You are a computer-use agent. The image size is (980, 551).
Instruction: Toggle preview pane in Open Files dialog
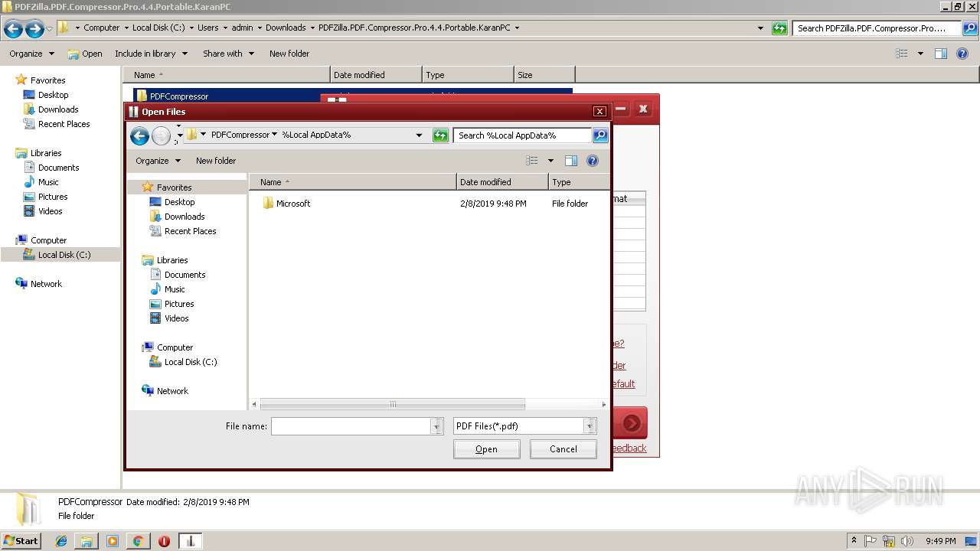pyautogui.click(x=570, y=161)
